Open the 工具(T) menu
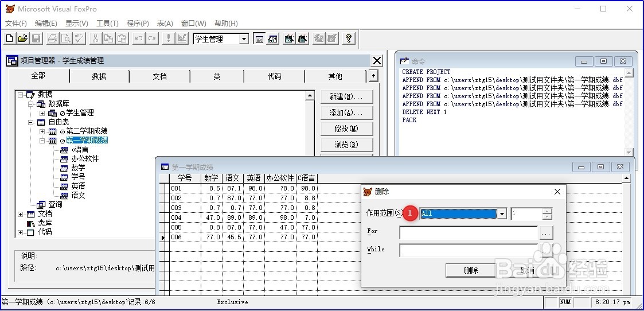This screenshot has height=311, width=644. (107, 24)
